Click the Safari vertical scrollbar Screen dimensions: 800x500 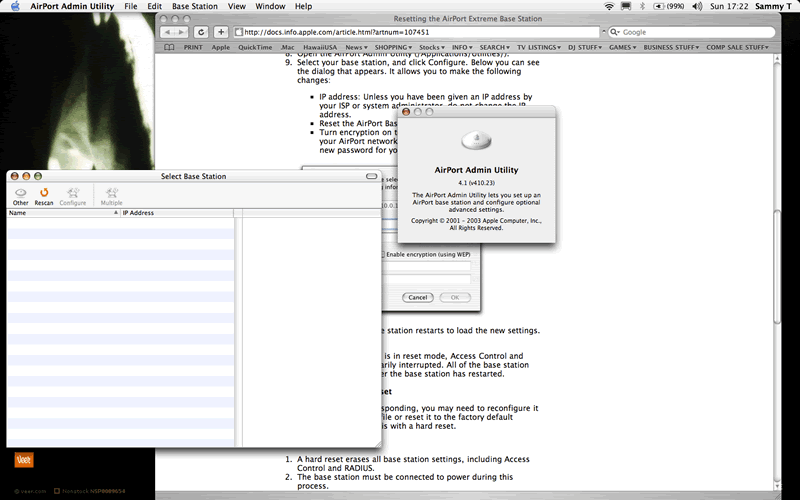[777, 265]
